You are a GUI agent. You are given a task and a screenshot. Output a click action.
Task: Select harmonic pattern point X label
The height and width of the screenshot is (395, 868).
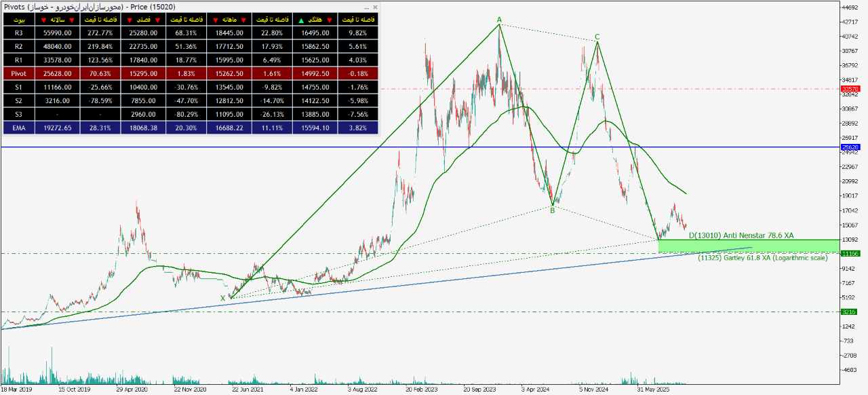pos(222,298)
